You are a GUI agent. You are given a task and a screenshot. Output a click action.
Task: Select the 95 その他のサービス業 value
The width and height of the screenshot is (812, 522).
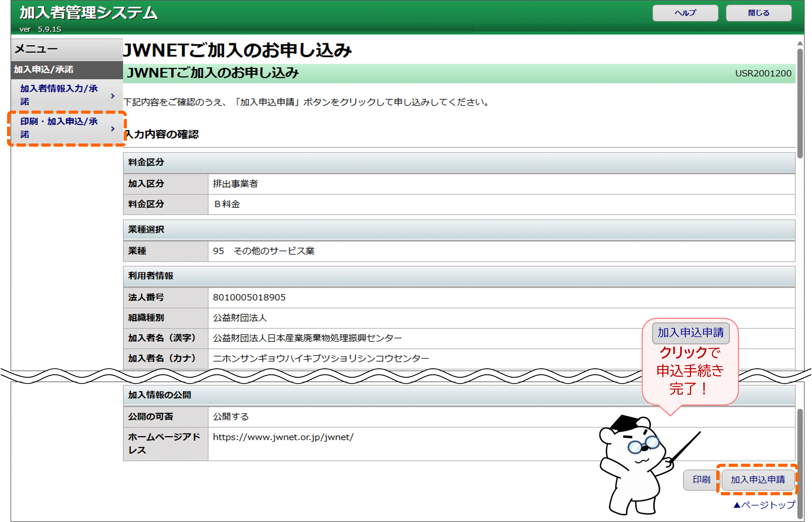coord(264,251)
